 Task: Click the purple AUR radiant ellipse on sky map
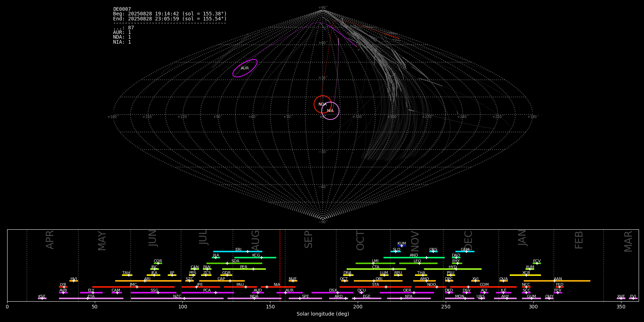pyautogui.click(x=245, y=68)
